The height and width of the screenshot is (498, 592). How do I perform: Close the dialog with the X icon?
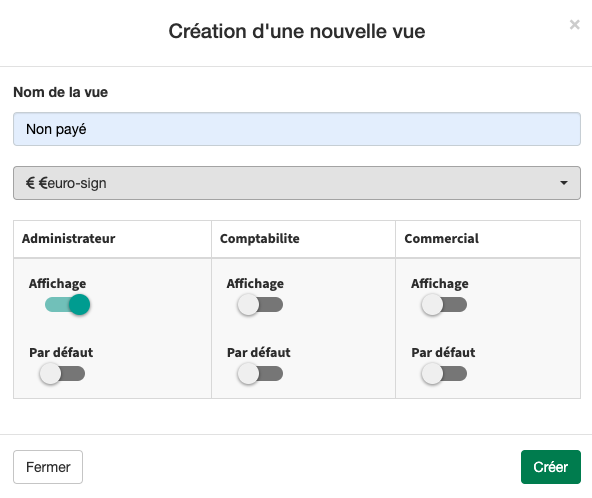coord(574,25)
